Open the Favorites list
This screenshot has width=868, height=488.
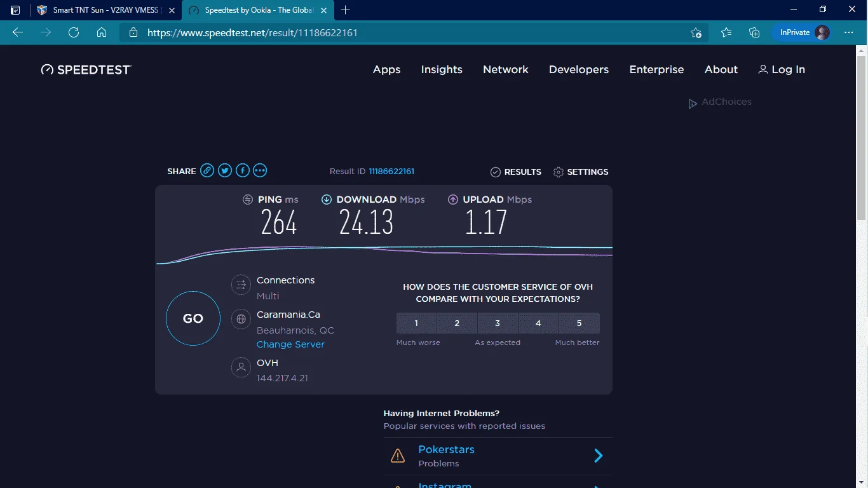[x=726, y=32]
